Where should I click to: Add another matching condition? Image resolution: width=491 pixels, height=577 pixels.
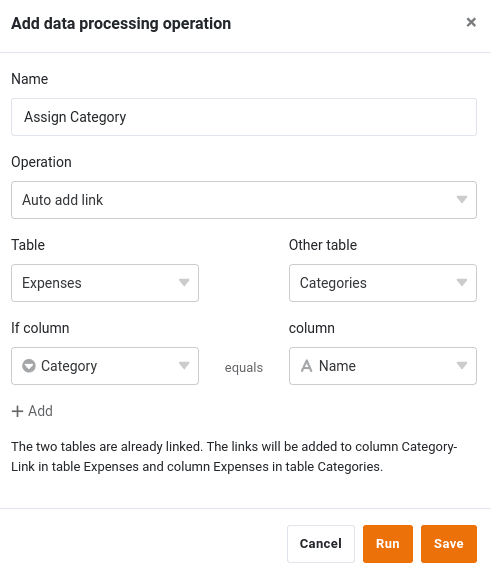point(32,411)
